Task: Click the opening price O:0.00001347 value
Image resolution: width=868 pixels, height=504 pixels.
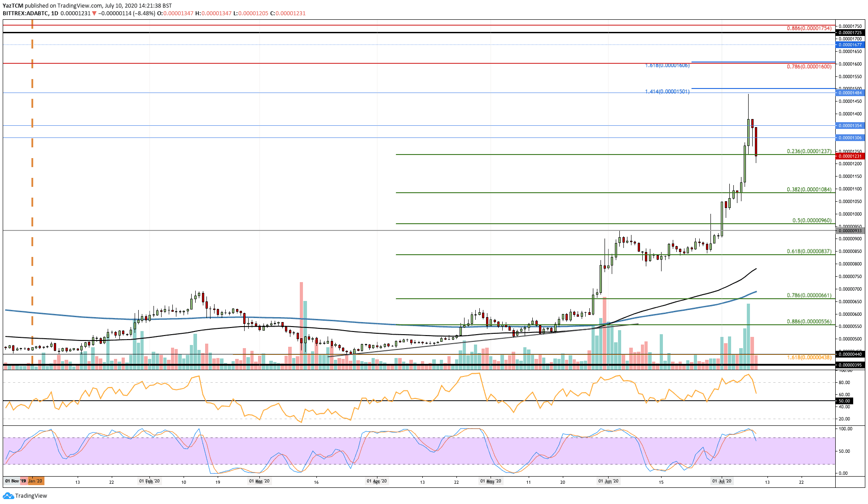Action: pos(175,13)
